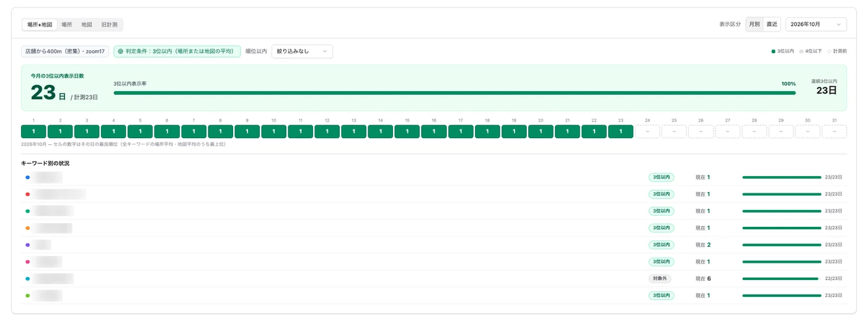Select the day 12 rank cell
The height and width of the screenshot is (321, 868).
[327, 131]
